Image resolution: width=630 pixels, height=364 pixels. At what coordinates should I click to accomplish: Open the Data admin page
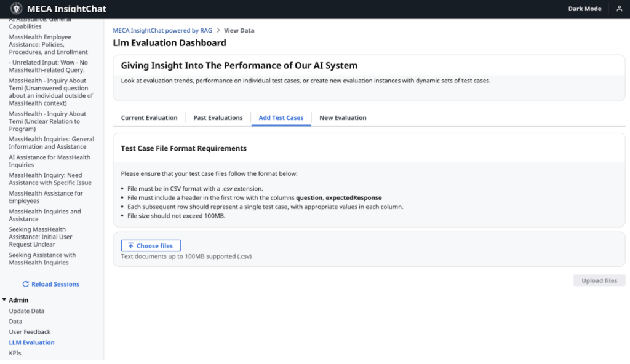coord(15,322)
